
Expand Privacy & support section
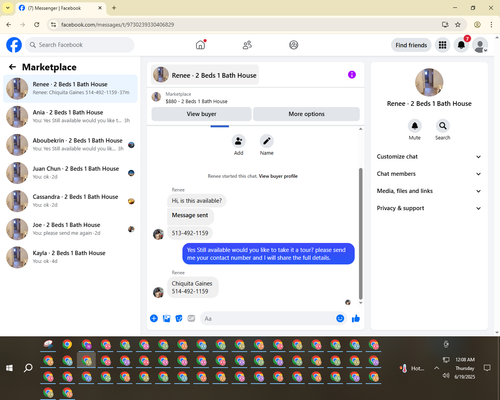tap(429, 208)
